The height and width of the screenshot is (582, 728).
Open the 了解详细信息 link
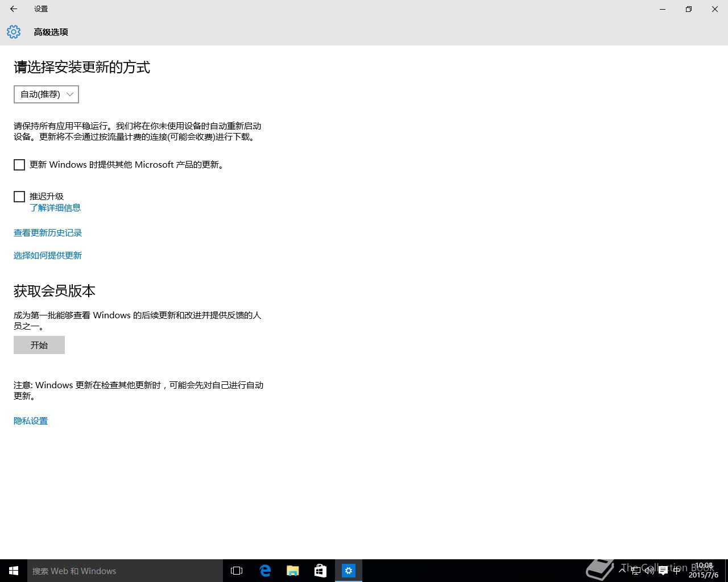[55, 208]
